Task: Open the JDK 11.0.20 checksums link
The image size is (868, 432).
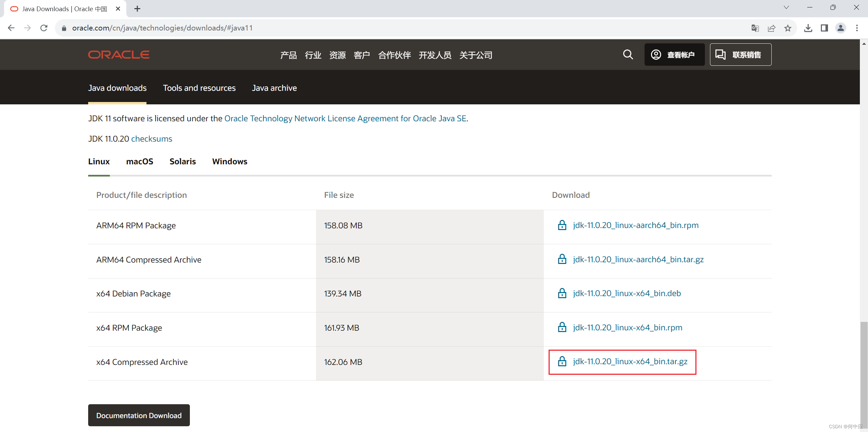Action: (x=152, y=139)
